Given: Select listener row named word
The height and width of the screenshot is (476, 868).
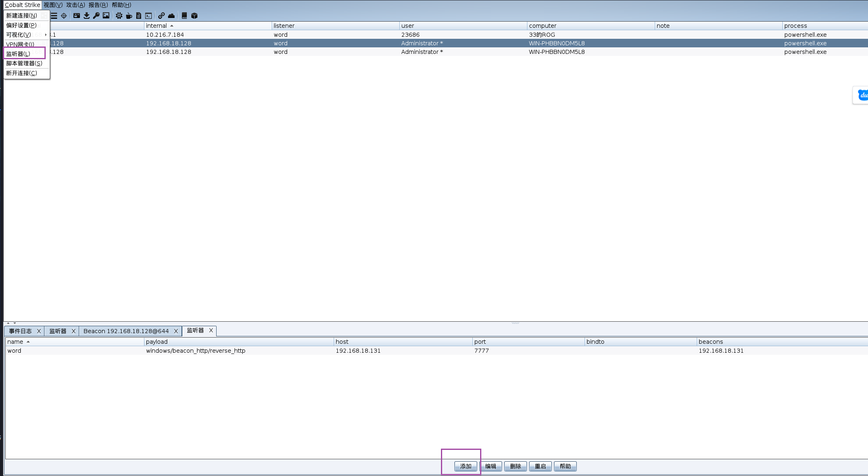Looking at the screenshot, I should click(436, 351).
